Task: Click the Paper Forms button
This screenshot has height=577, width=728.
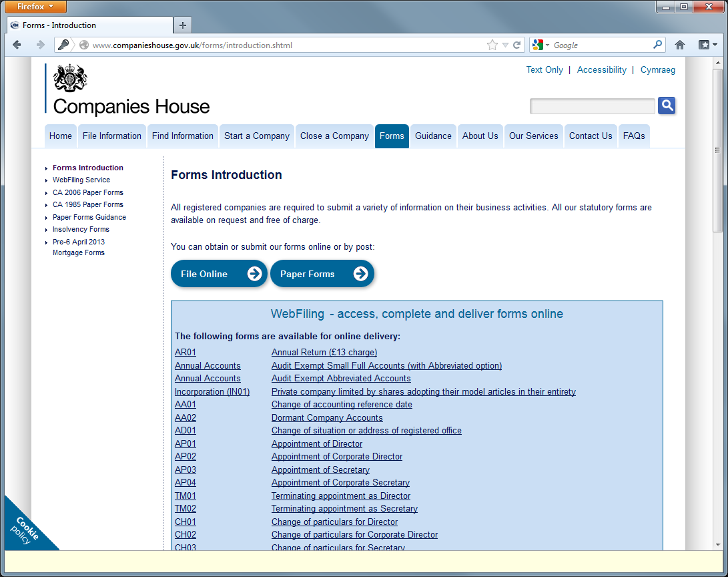Action: [x=322, y=274]
